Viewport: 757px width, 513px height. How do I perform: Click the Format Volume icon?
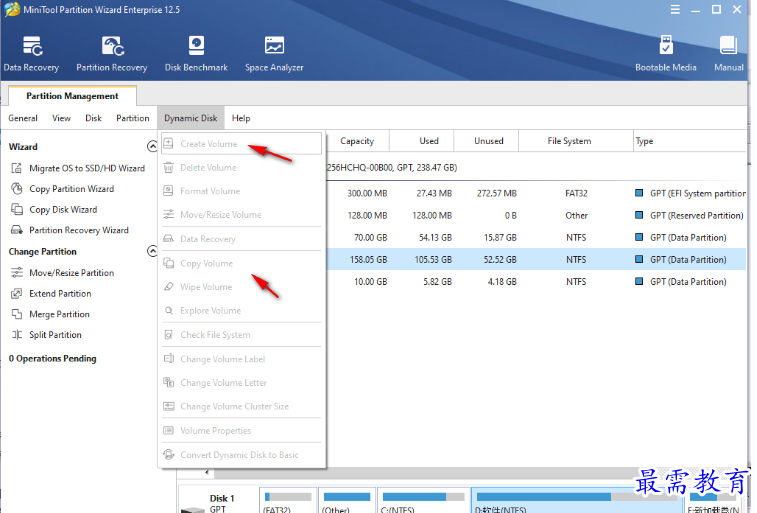coord(168,191)
